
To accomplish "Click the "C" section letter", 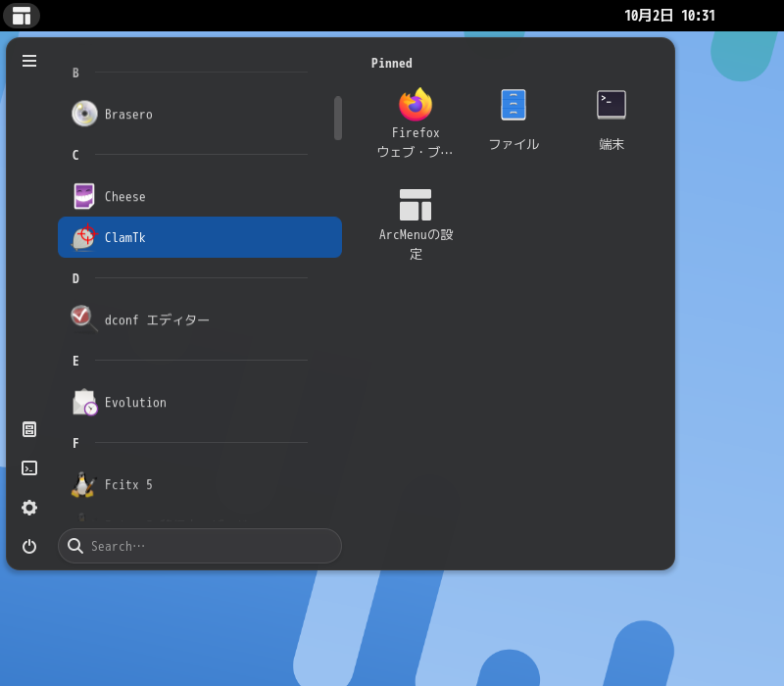I will 75,155.
